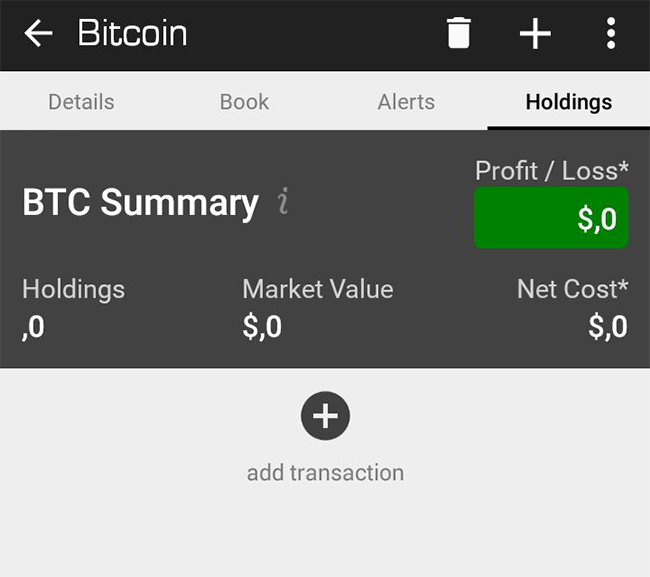Tap the BTC Summary heading
650x577 pixels.
(x=140, y=202)
